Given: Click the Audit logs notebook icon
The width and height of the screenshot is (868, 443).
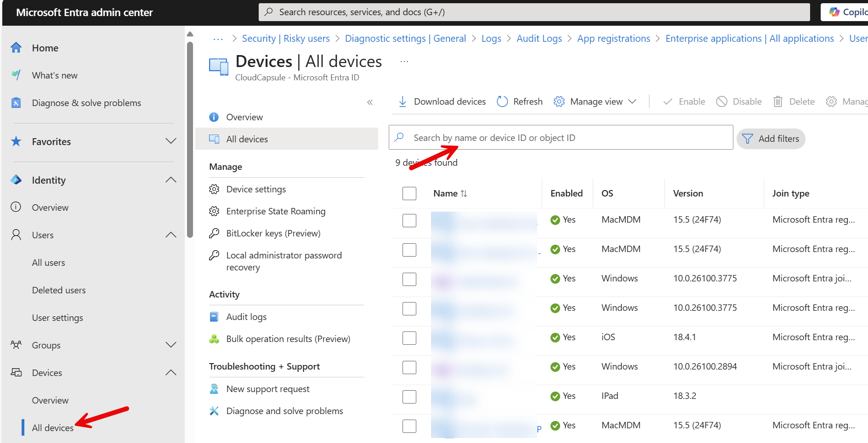Looking at the screenshot, I should (214, 317).
